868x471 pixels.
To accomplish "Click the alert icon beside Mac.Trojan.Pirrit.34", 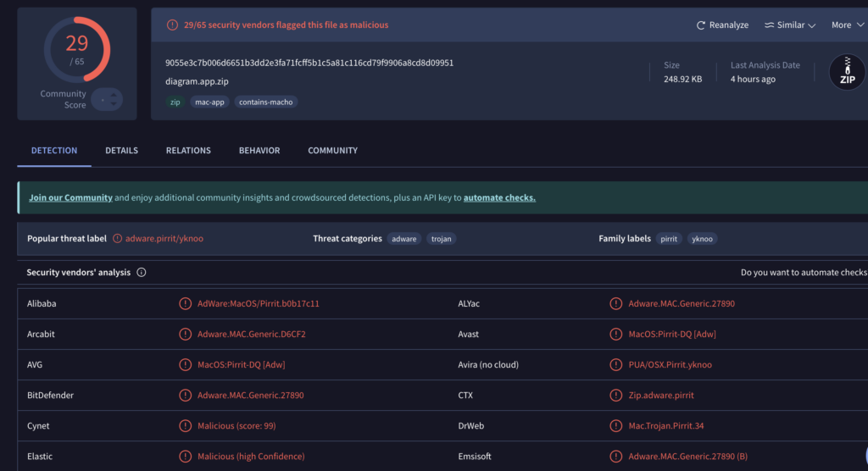I will [x=615, y=426].
